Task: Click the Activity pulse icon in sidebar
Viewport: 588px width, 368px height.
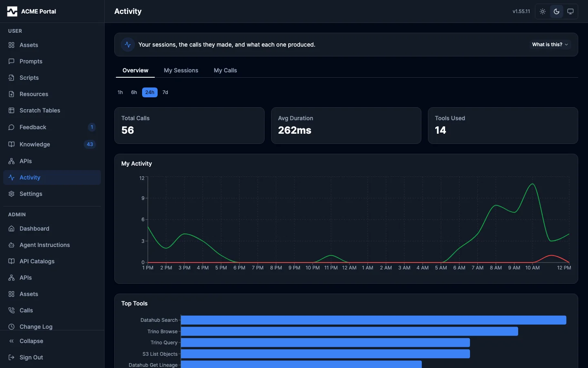Action: [11, 177]
